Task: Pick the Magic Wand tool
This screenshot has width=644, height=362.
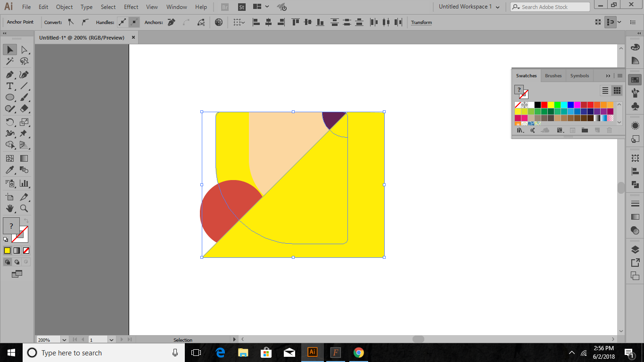Action: (9, 61)
